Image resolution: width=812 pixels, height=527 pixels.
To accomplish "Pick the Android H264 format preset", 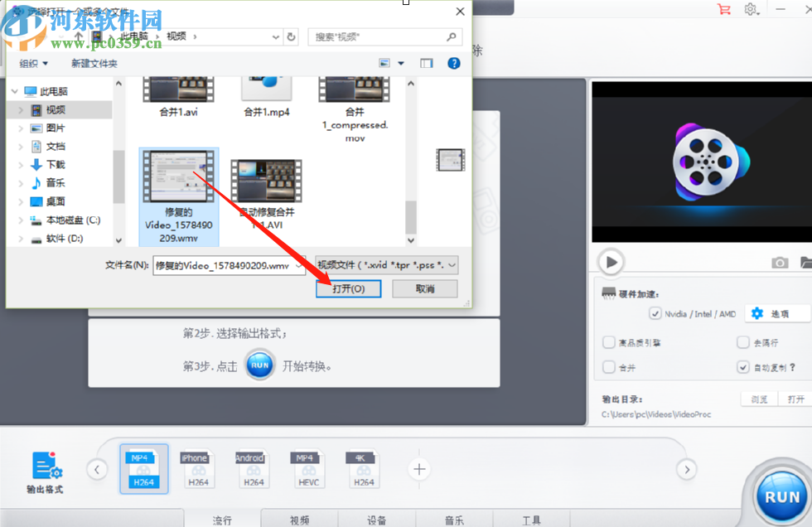I will [x=254, y=469].
